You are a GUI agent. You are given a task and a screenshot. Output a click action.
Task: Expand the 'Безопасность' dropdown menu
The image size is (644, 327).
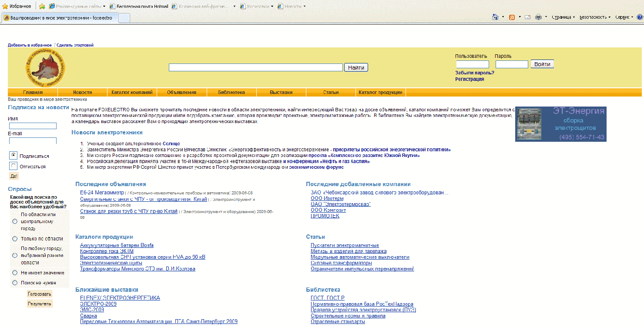pyautogui.click(x=595, y=17)
